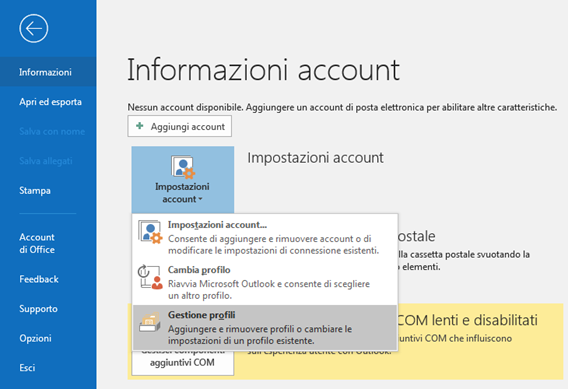This screenshot has width=568, height=389.
Task: Click 'Riavvia Microsoft Outlook' description text
Action: click(269, 289)
